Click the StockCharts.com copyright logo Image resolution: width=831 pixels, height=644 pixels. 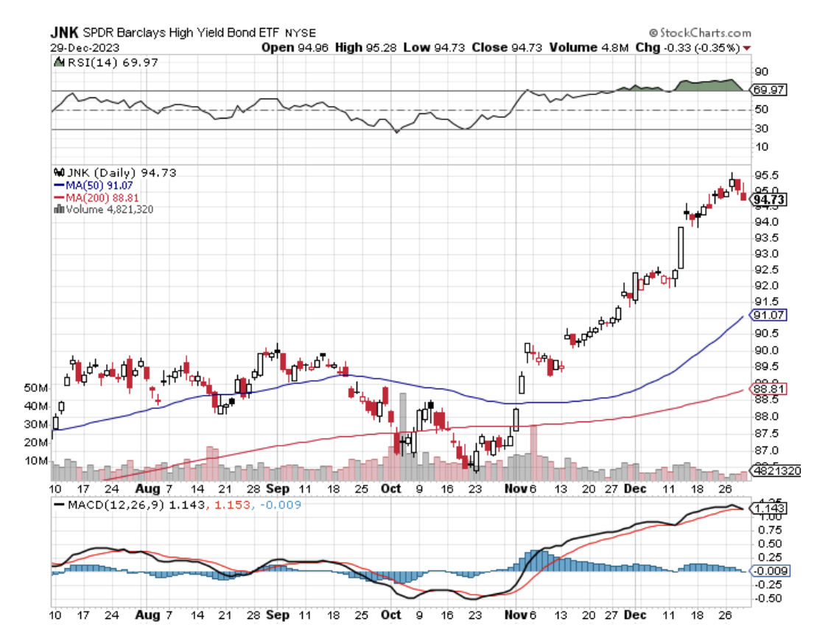tap(700, 32)
